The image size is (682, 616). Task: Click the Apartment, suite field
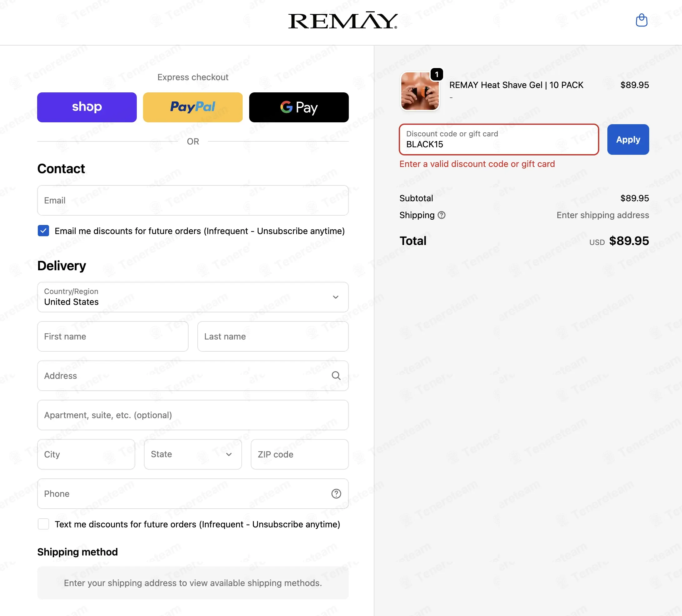pos(193,415)
